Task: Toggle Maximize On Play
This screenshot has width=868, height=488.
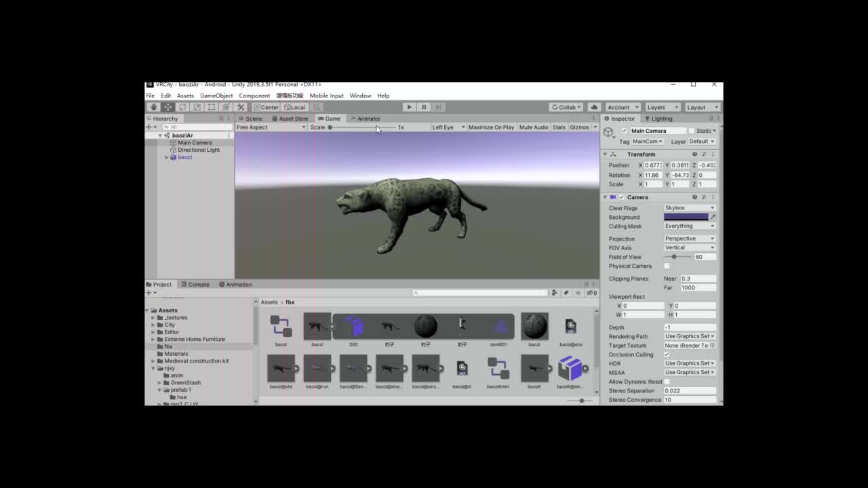Action: click(x=491, y=127)
